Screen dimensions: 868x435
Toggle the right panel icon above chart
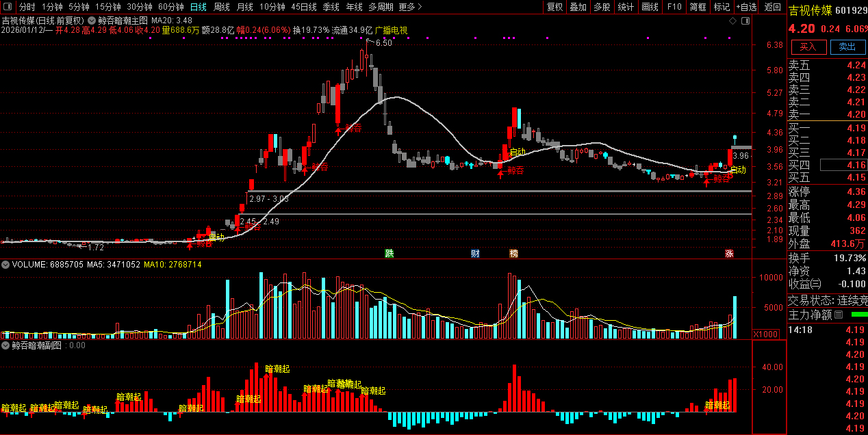pos(745,21)
